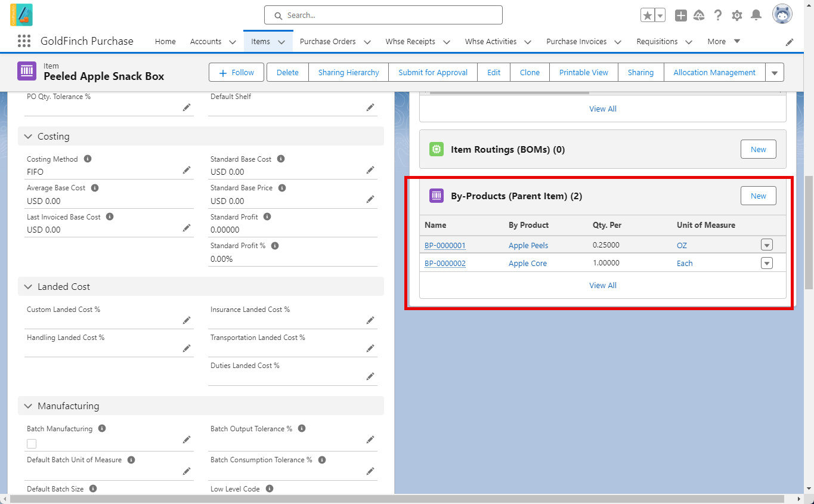The height and width of the screenshot is (504, 814).
Task: Open Allocation Management
Action: [x=714, y=73]
